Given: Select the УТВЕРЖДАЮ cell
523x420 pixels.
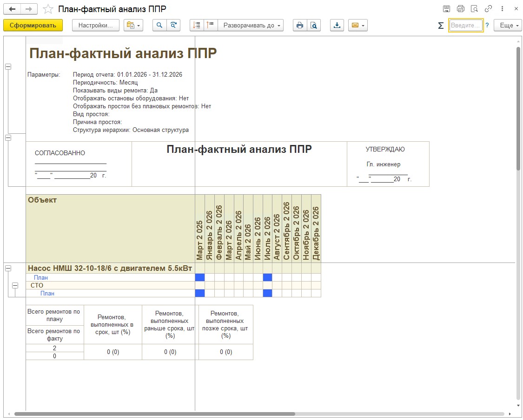Looking at the screenshot, I should tap(385, 149).
